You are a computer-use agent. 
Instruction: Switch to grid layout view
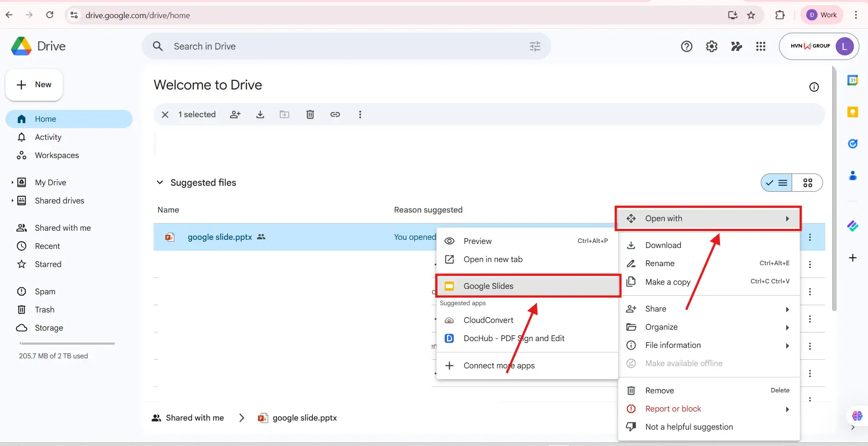coord(808,183)
